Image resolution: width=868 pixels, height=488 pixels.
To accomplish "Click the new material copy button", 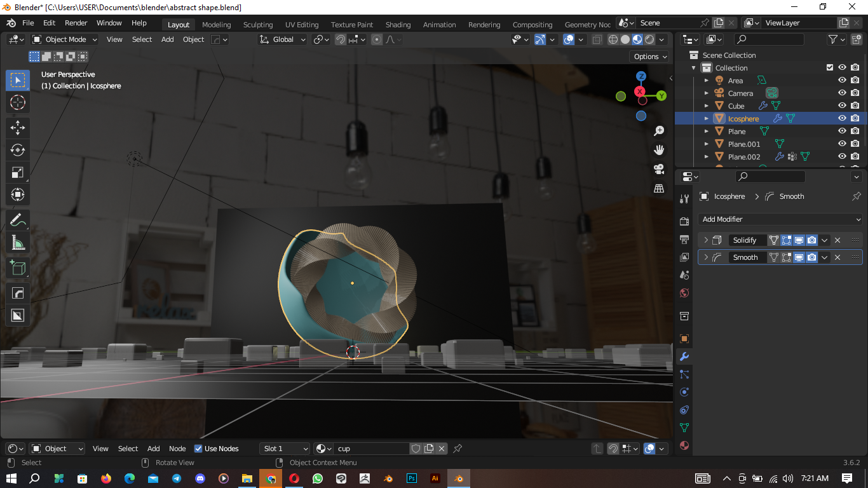I will click(x=429, y=449).
